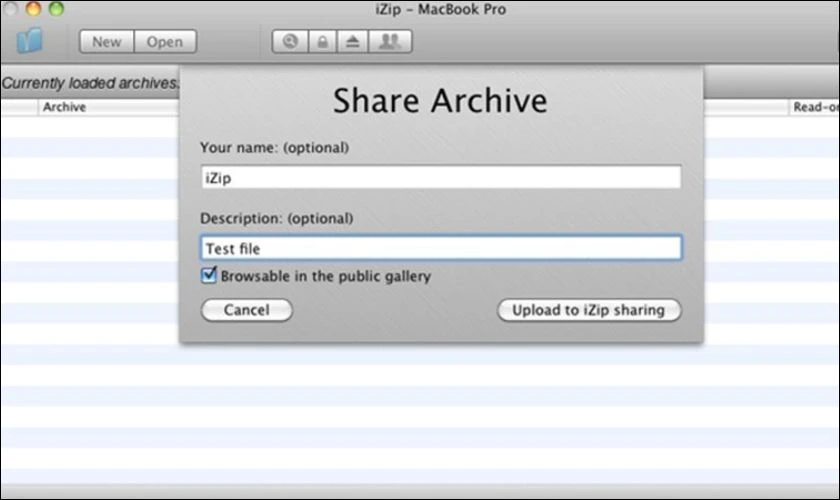The image size is (840, 500).
Task: Cancel the Share Archive dialog
Action: click(x=246, y=310)
